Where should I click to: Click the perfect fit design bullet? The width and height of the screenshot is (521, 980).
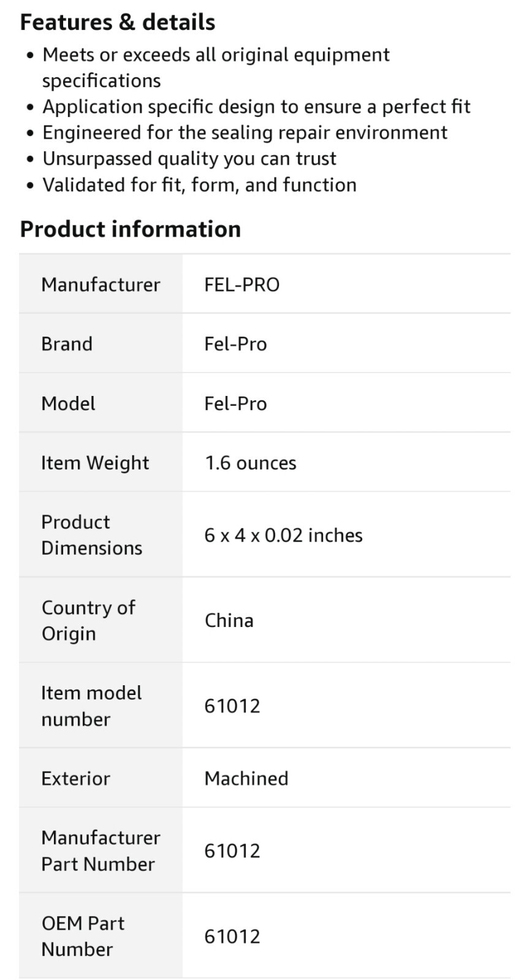[x=256, y=107]
